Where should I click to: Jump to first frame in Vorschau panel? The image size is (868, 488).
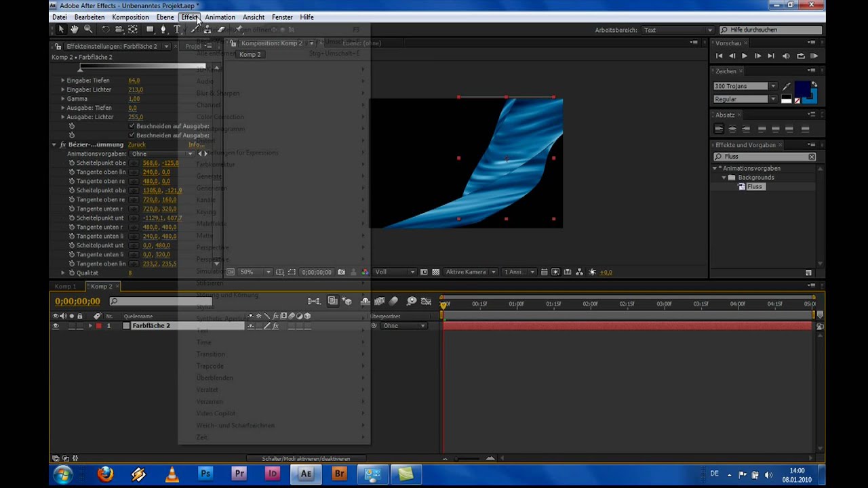click(719, 56)
